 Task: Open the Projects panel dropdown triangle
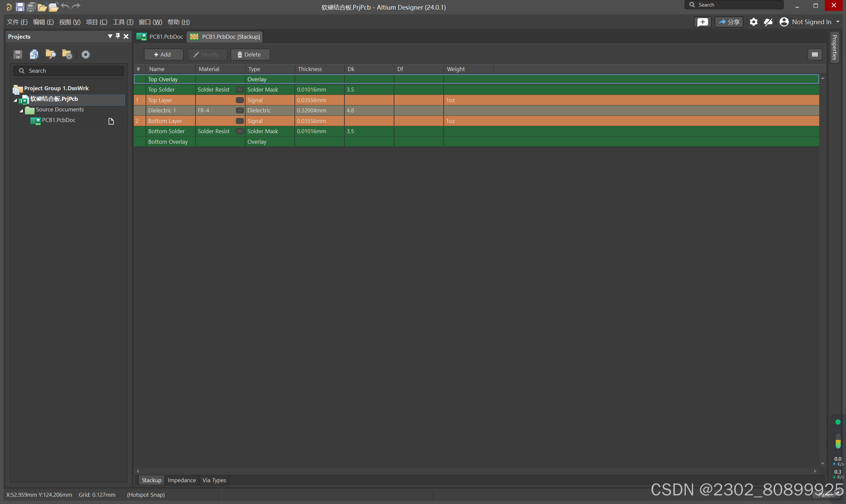(x=110, y=36)
